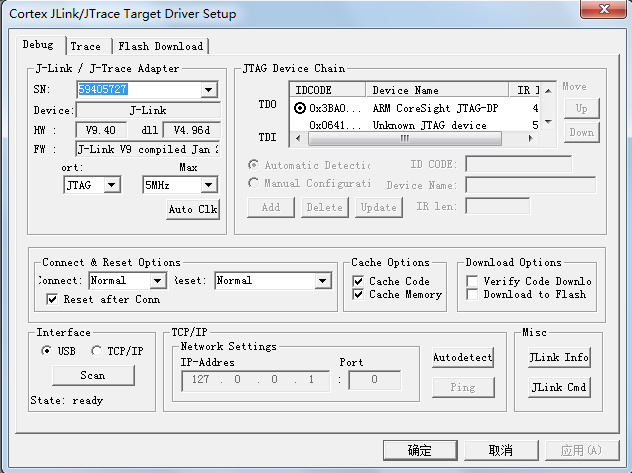
Task: Close the Target Driver Setup dialog
Action: click(x=603, y=9)
